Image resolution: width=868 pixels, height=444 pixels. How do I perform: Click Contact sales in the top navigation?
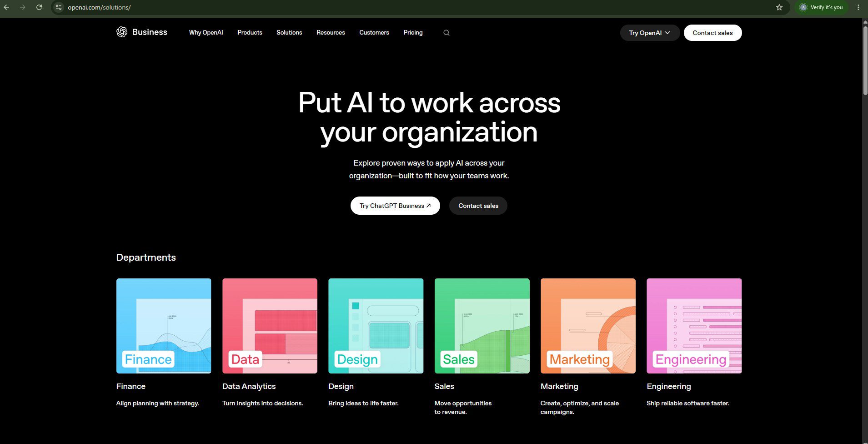pyautogui.click(x=712, y=33)
